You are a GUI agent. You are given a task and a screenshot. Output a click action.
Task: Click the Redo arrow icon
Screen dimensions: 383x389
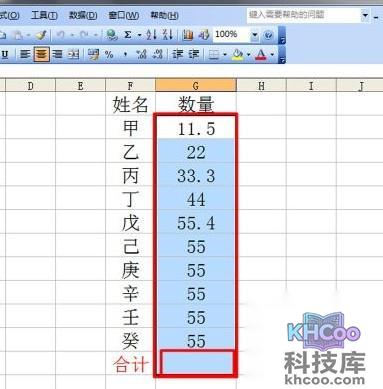point(84,35)
